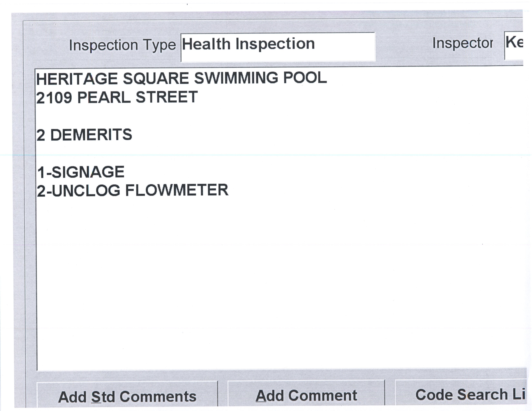The height and width of the screenshot is (411, 532).
Task: Click the Inspector label text
Action: point(462,43)
